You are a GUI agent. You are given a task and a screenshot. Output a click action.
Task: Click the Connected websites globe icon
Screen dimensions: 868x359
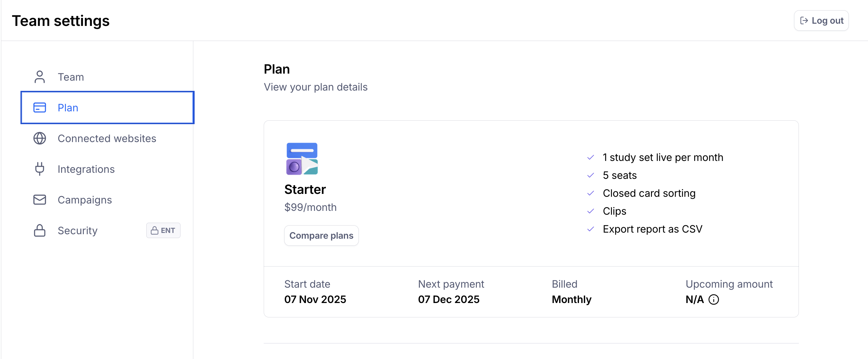click(x=39, y=139)
